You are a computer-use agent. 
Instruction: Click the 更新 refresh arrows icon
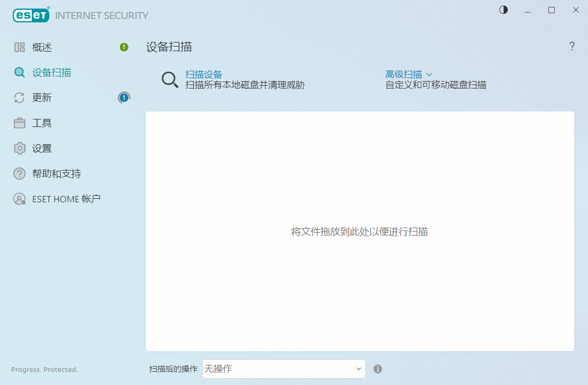[x=20, y=98]
